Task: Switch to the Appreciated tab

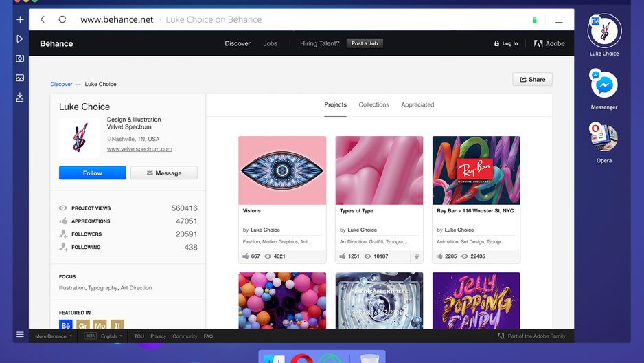Action: tap(417, 104)
